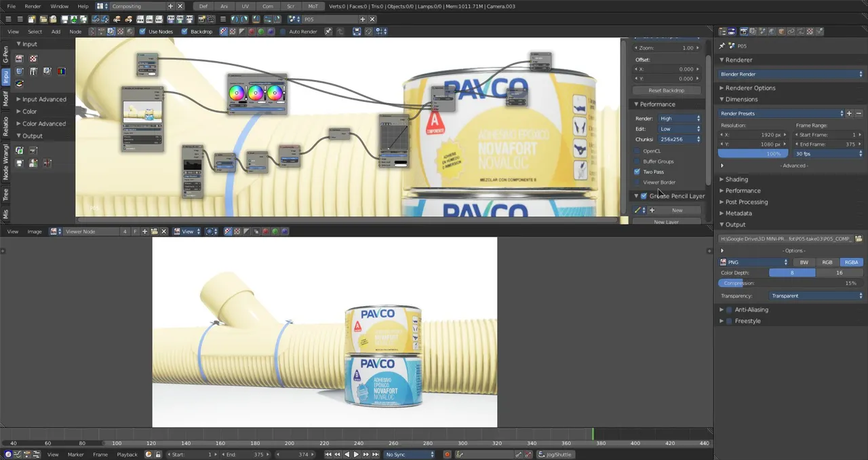Select the BW color mode button
868x460 pixels.
click(x=804, y=262)
